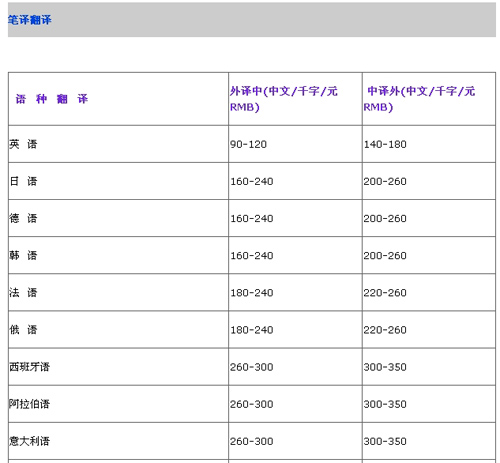The height and width of the screenshot is (463, 500).
Task: Select the 阿拉伯语 row label
Action: coord(29,404)
